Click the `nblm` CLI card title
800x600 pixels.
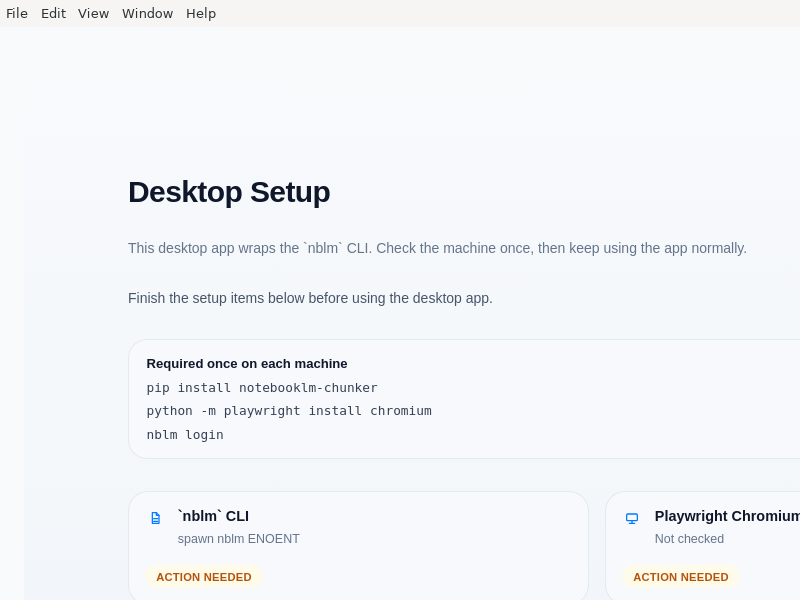point(213,516)
